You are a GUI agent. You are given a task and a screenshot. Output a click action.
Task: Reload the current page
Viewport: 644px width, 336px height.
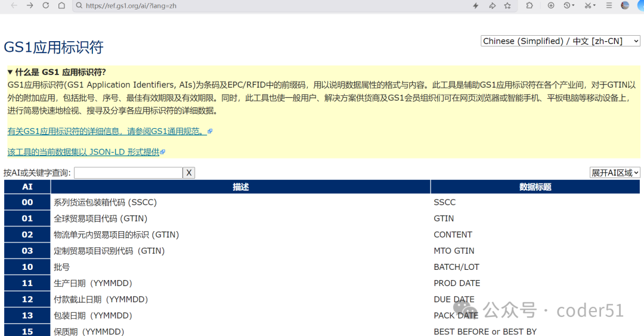click(x=45, y=6)
